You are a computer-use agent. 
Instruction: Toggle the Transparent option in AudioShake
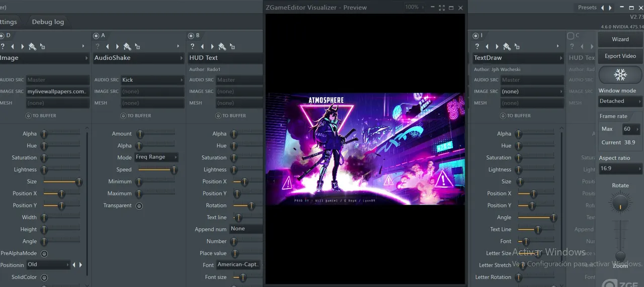(139, 206)
